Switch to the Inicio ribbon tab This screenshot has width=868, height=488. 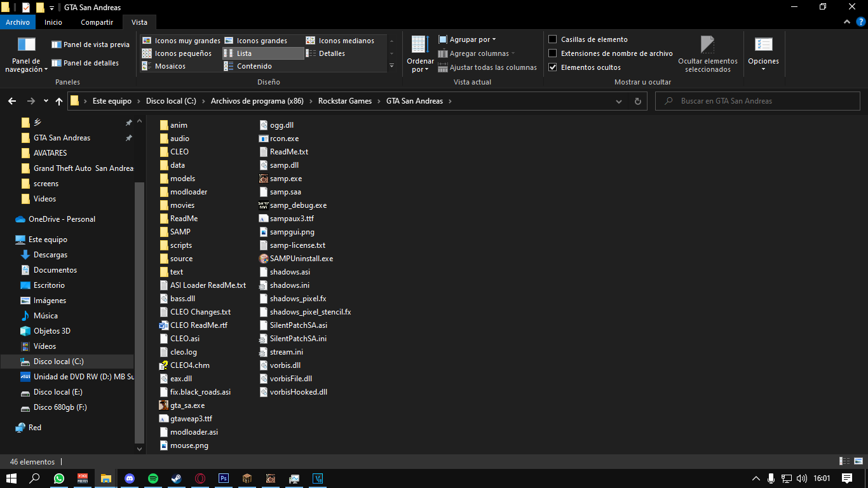[x=53, y=22]
